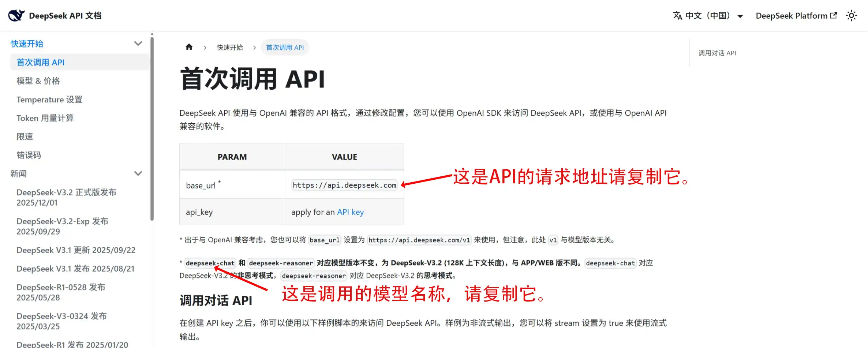Follow the API key link in the table

pyautogui.click(x=350, y=212)
